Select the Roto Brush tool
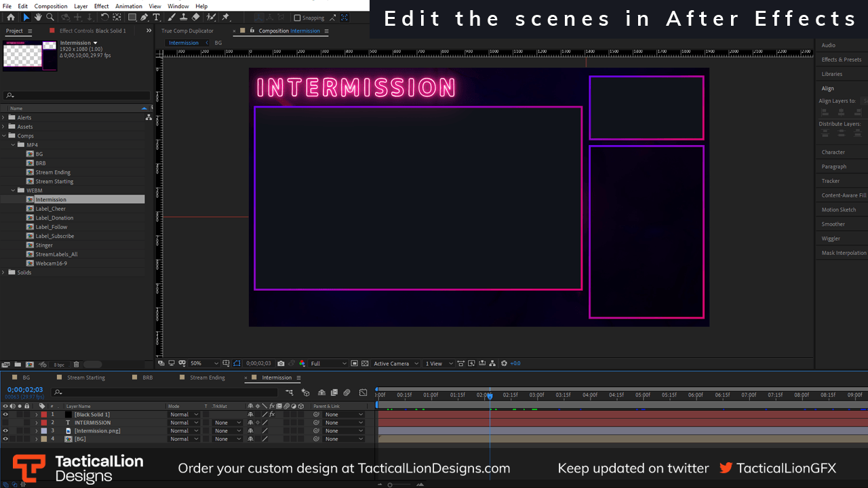Image resolution: width=868 pixels, height=488 pixels. [x=211, y=17]
